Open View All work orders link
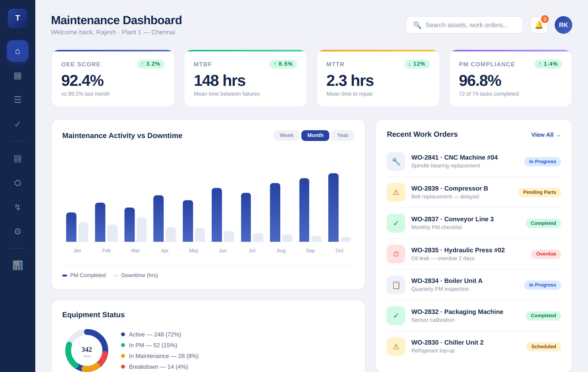 545,134
